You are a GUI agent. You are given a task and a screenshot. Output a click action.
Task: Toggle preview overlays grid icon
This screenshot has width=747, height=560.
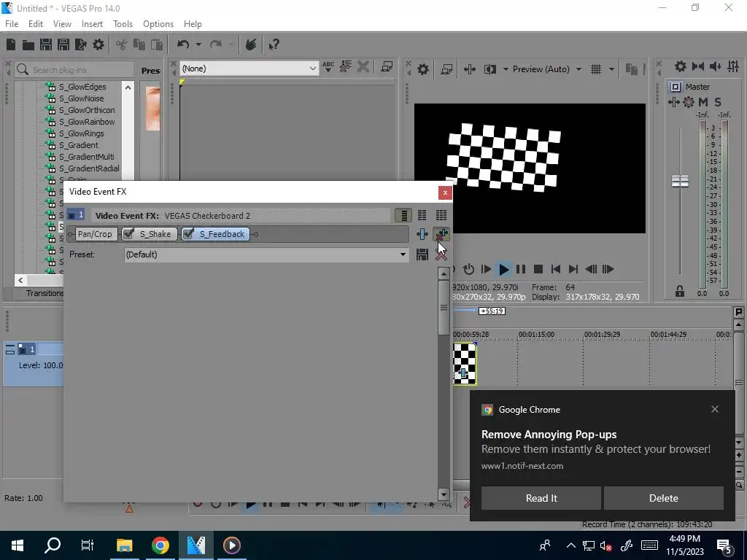coord(596,69)
